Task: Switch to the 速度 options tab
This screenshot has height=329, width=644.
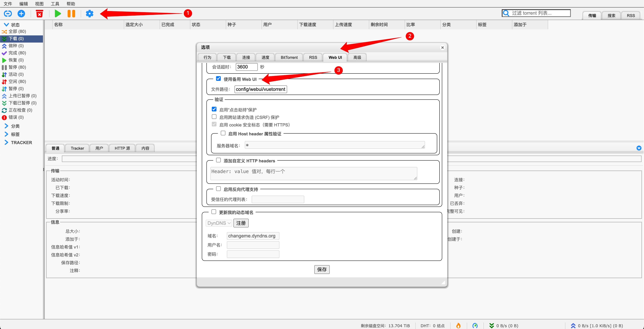Action: click(x=265, y=57)
